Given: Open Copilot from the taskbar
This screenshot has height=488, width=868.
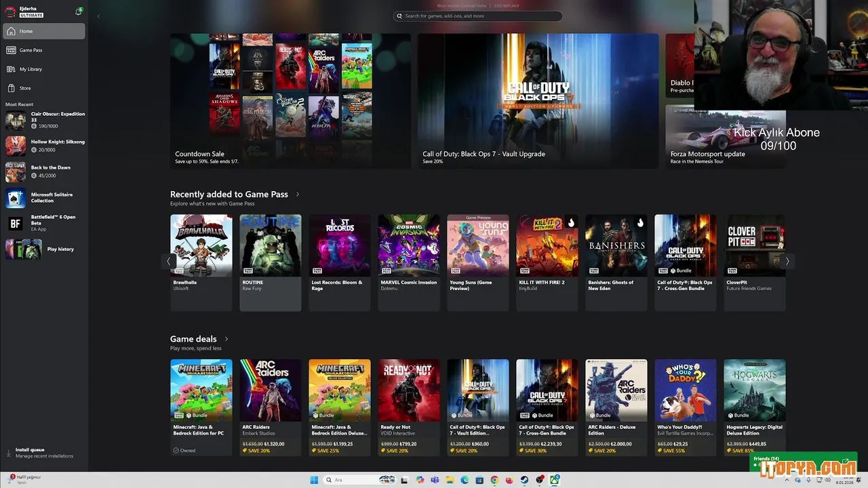Looking at the screenshot, I should 420,480.
